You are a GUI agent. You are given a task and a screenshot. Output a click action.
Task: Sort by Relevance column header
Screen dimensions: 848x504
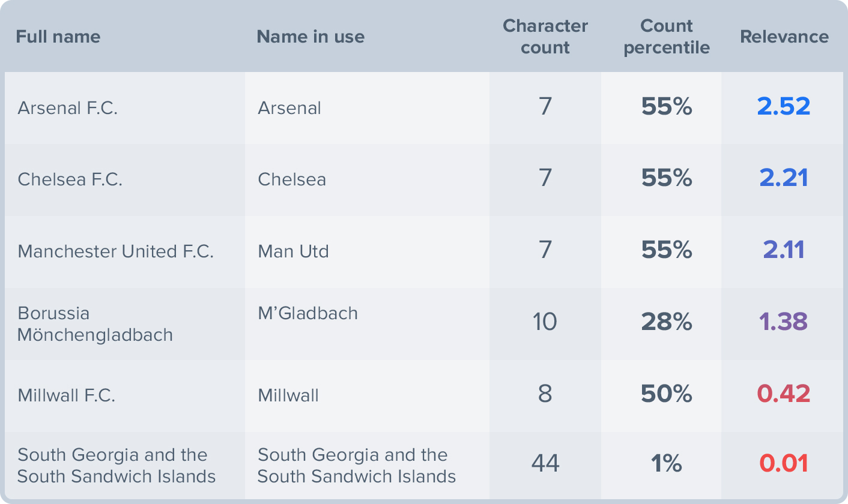(784, 37)
